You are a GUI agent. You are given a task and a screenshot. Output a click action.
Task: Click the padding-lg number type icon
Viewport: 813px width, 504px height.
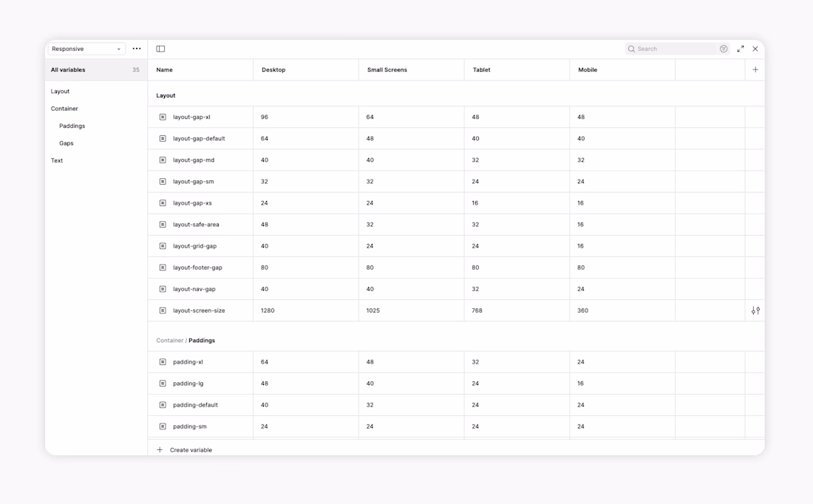tap(163, 384)
